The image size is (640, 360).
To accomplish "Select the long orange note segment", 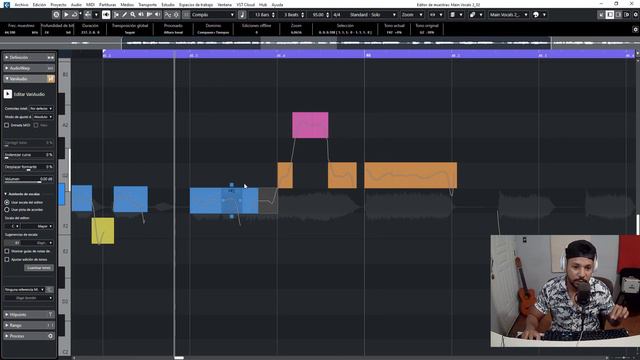I will tap(411, 175).
